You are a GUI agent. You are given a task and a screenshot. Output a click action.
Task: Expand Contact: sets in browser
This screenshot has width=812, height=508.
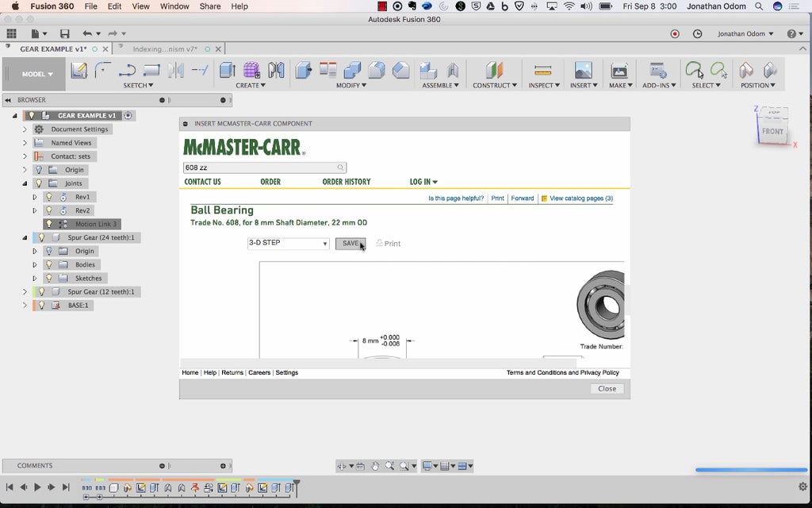tap(25, 156)
